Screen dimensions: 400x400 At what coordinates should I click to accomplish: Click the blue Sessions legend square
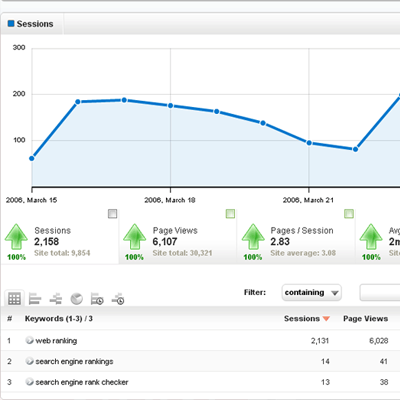pos(11,24)
